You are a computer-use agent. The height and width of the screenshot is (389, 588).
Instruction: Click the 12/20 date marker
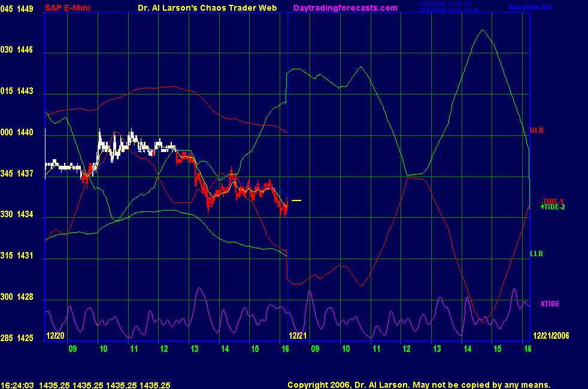(55, 336)
